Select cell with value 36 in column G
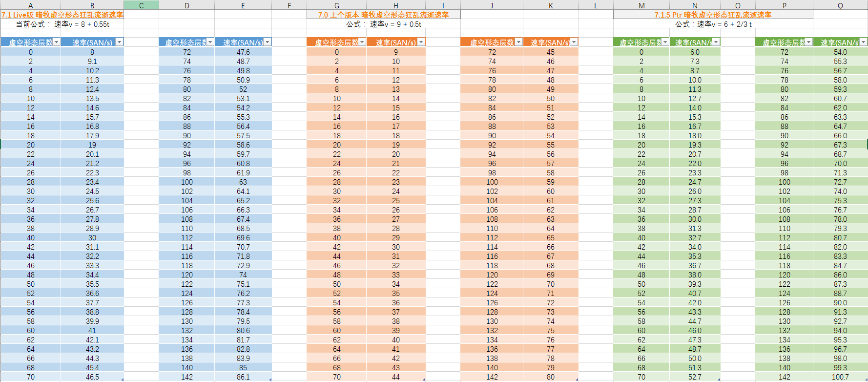This screenshot has width=868, height=382. 336,219
